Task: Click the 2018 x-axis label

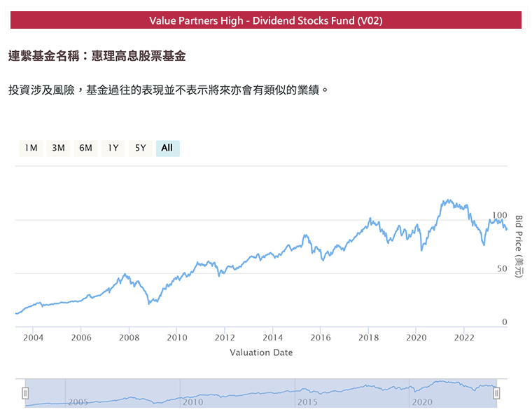Action: click(x=368, y=338)
